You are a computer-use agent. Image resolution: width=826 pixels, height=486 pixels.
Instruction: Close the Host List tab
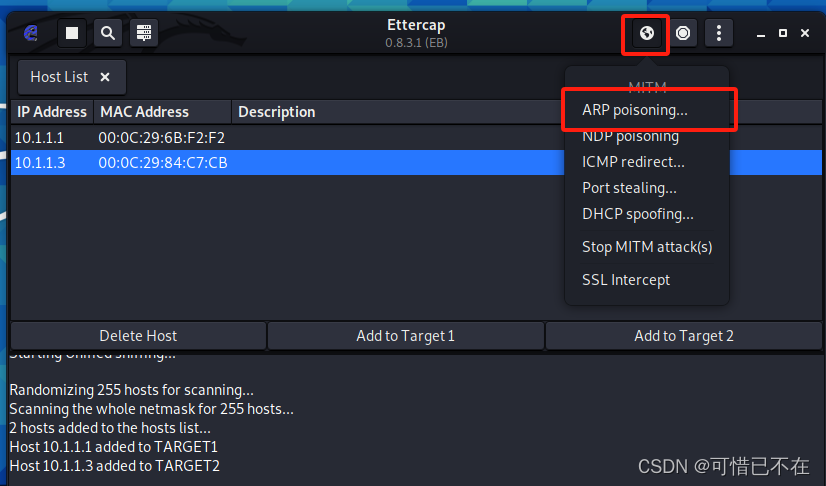click(x=105, y=77)
